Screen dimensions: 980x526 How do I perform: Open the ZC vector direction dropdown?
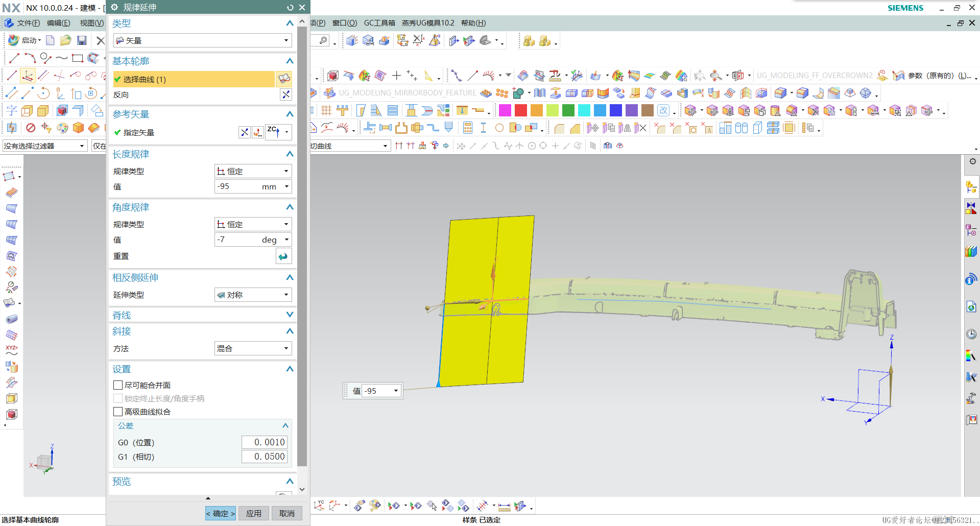[x=286, y=132]
